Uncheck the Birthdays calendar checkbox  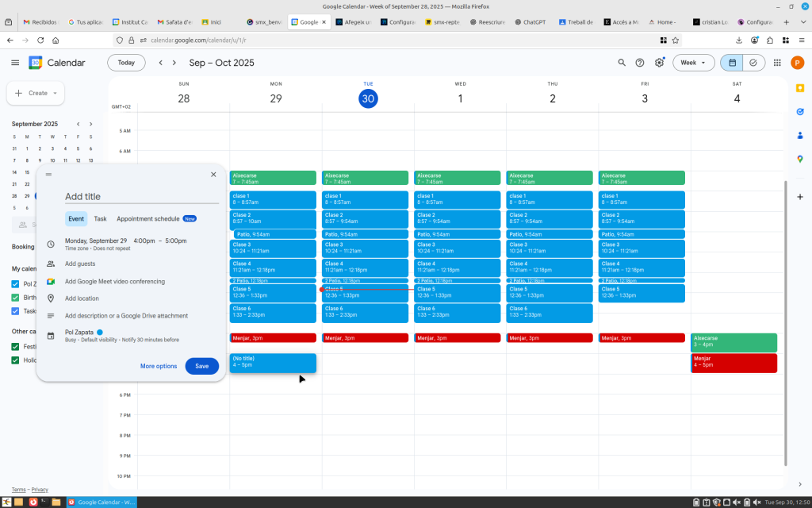pyautogui.click(x=15, y=298)
